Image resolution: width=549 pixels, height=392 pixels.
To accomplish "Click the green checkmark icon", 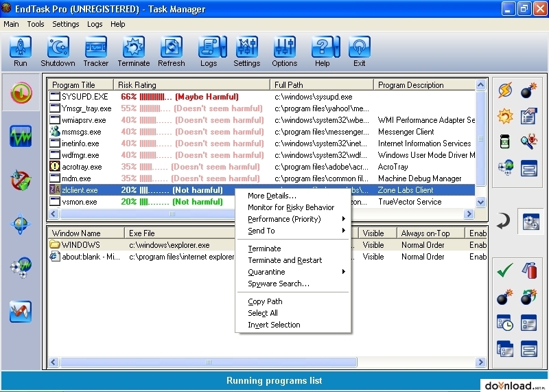I will tap(505, 270).
